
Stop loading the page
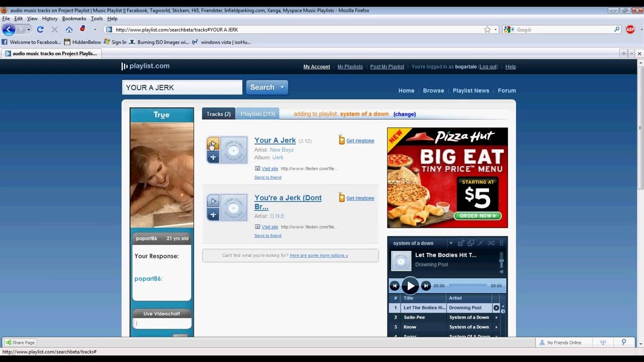(x=54, y=30)
